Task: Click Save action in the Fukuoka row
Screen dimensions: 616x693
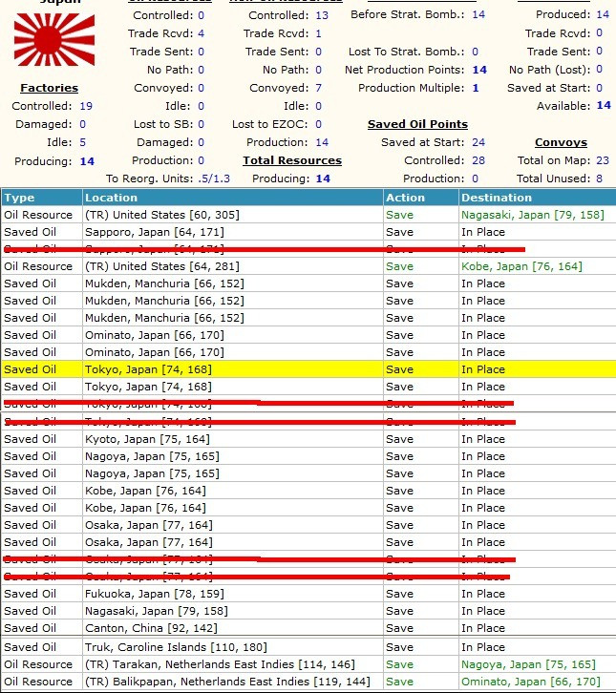Action: pyautogui.click(x=399, y=594)
